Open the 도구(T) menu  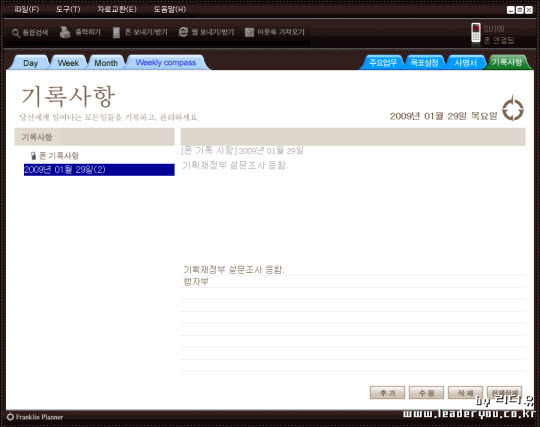coord(68,9)
